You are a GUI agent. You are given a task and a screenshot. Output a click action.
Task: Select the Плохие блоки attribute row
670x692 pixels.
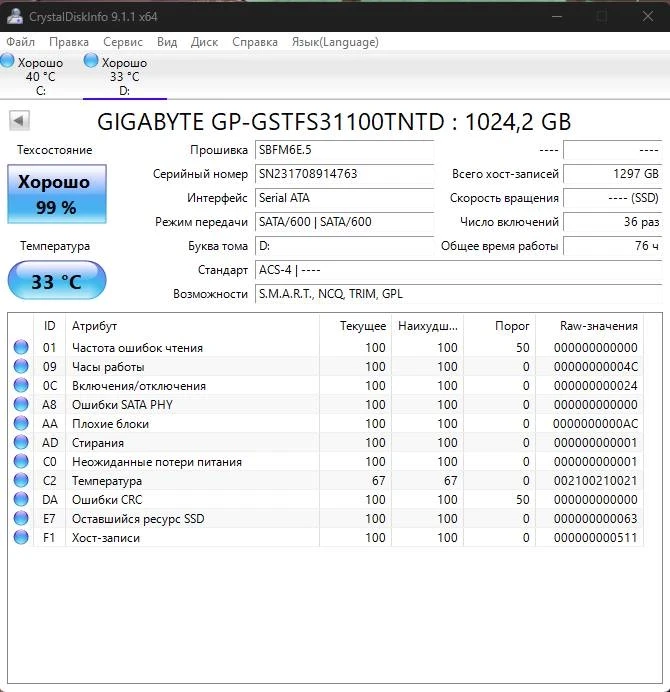coord(326,423)
